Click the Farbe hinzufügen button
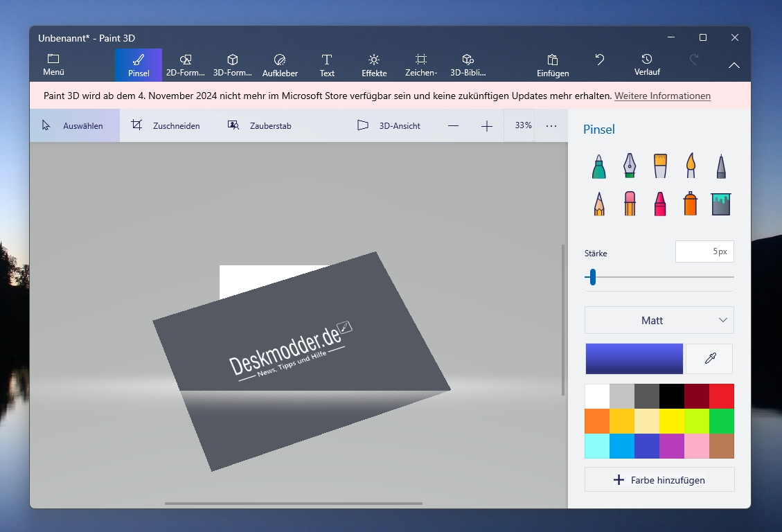The width and height of the screenshot is (782, 532). (x=659, y=479)
